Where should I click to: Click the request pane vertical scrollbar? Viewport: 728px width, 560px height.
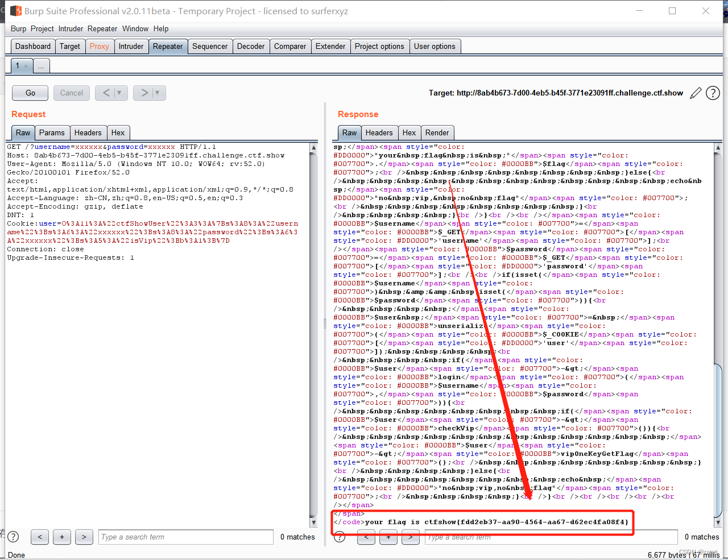click(x=313, y=335)
